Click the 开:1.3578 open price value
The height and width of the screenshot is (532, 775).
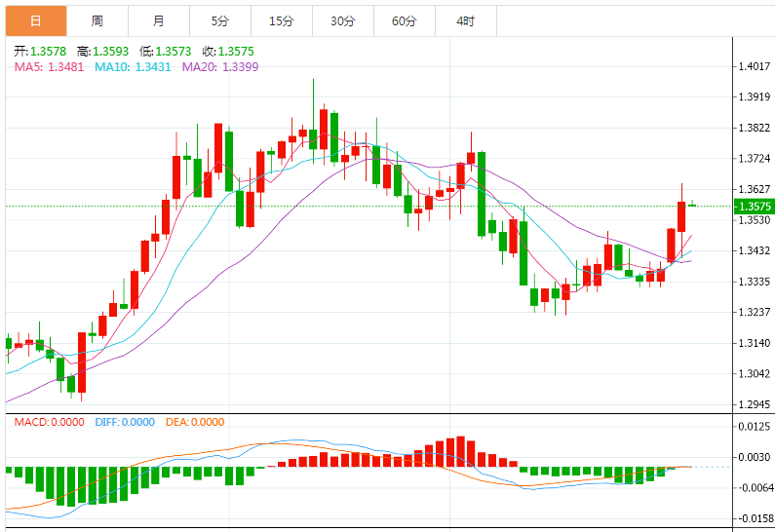40,52
